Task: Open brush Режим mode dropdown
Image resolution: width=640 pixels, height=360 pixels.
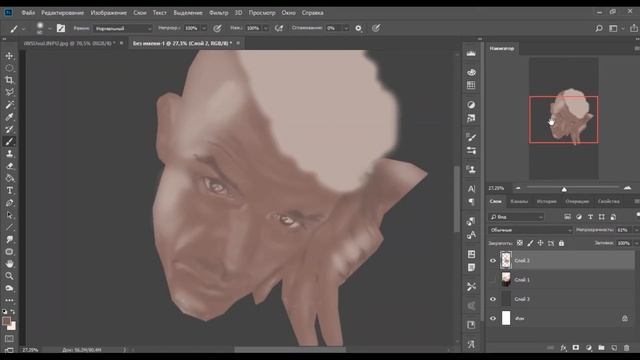Action: (x=123, y=28)
